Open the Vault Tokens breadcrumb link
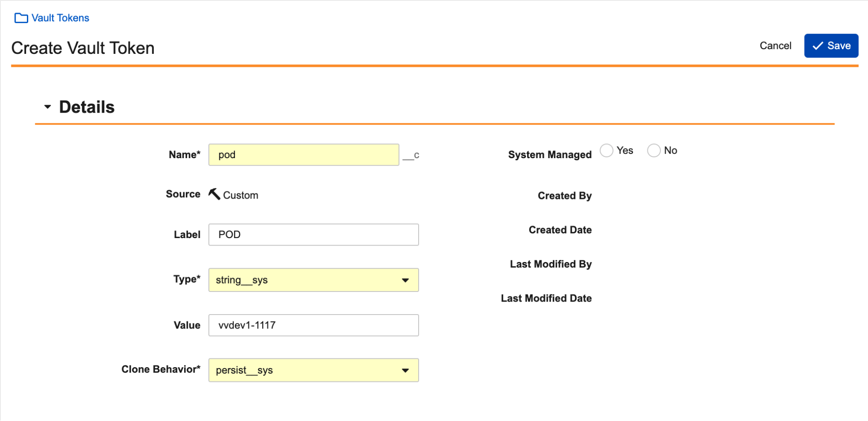 60,18
